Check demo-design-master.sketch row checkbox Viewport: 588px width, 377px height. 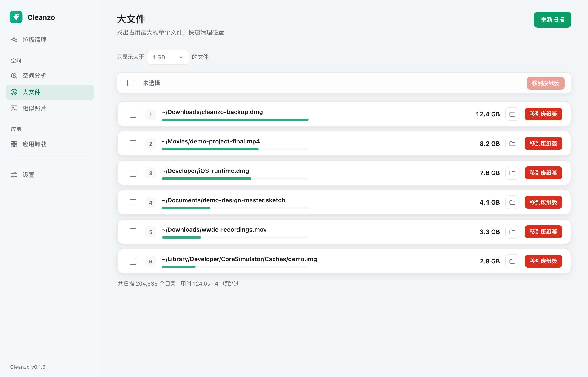pos(133,203)
